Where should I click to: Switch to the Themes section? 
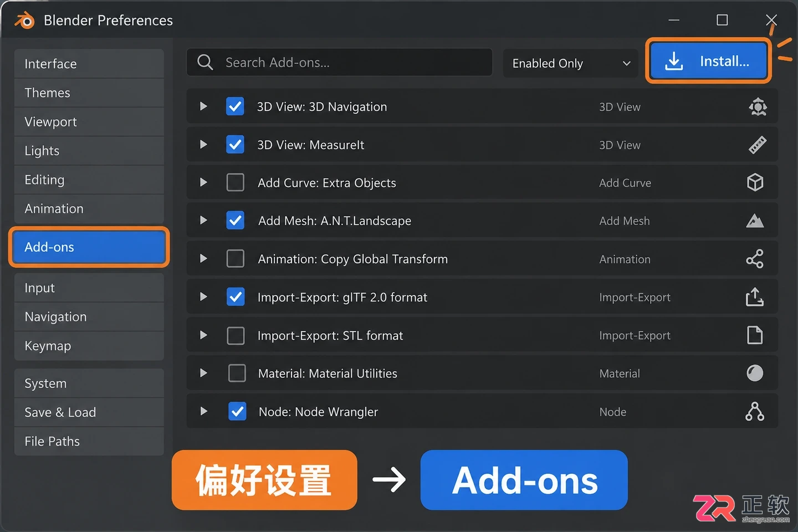89,93
